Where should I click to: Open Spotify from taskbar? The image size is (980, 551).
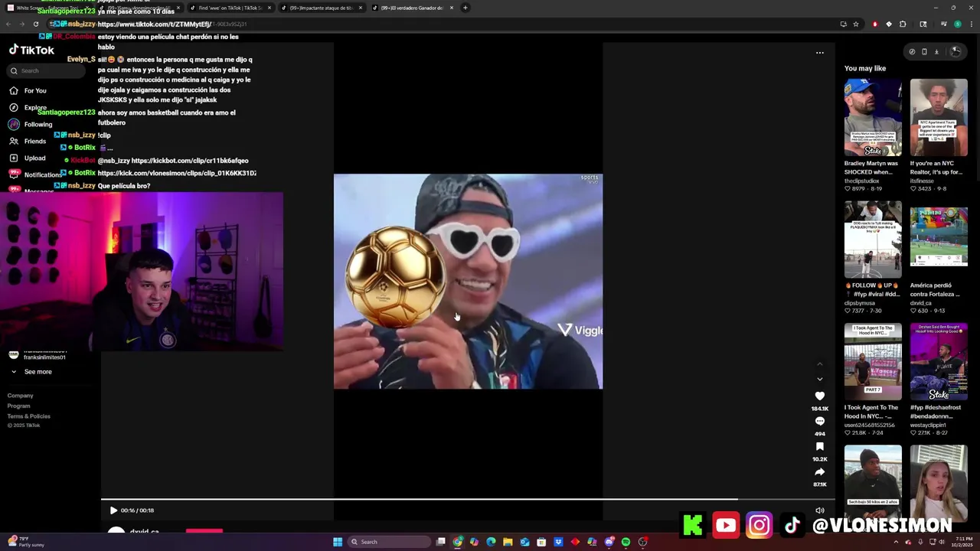(x=626, y=542)
